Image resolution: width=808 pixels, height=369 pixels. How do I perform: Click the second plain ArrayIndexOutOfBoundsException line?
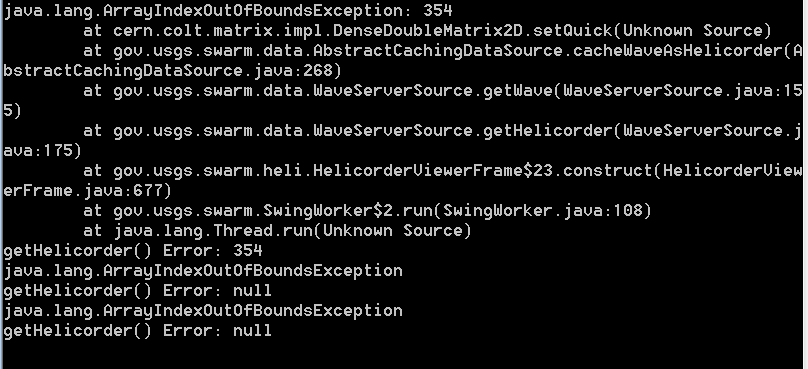click(203, 311)
